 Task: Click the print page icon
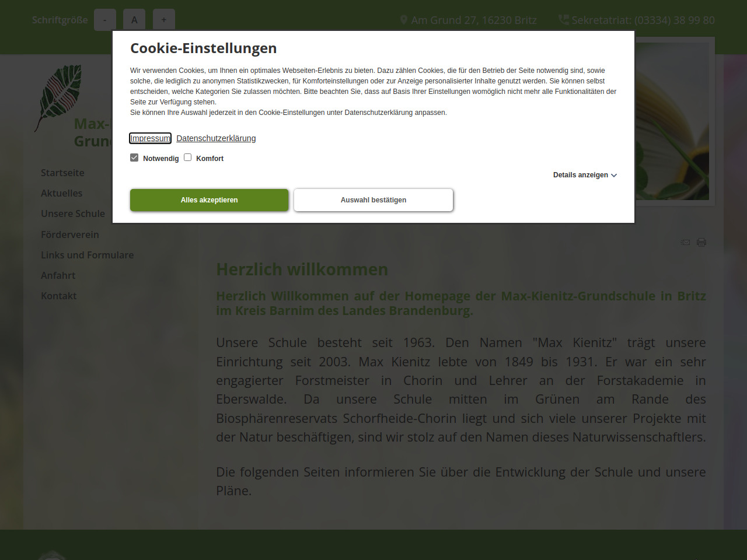[x=701, y=242]
